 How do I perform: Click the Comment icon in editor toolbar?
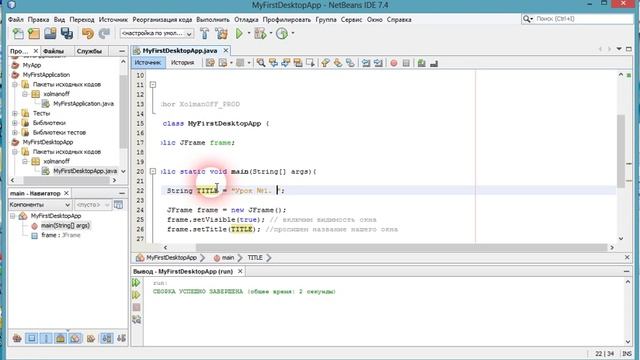[422, 63]
